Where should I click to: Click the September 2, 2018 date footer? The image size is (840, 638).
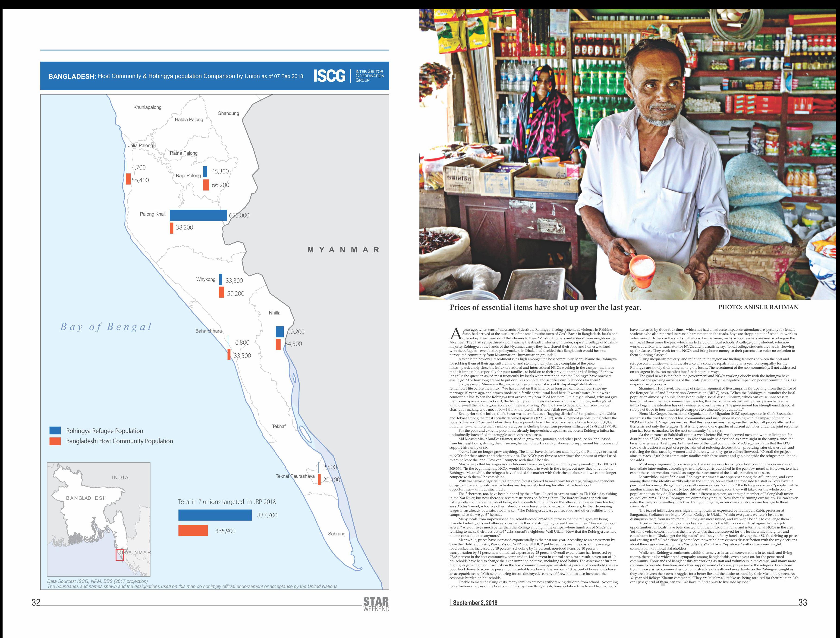tap(475, 603)
